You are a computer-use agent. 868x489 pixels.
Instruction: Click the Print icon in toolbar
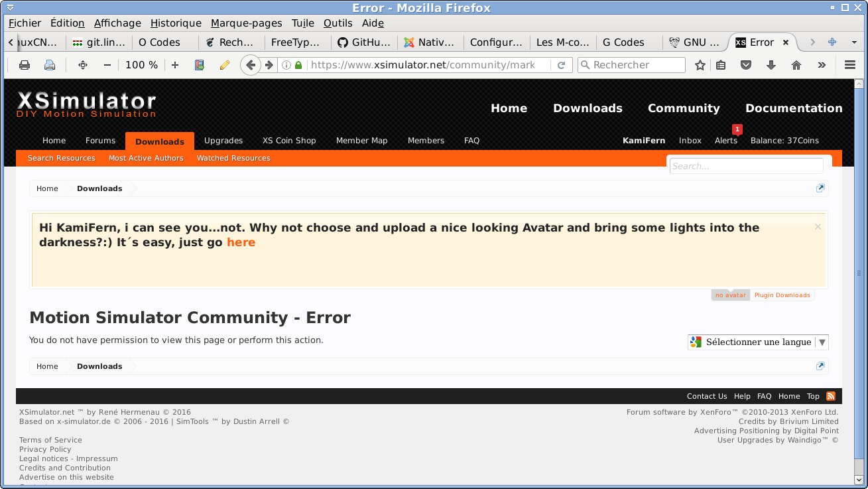(x=25, y=65)
